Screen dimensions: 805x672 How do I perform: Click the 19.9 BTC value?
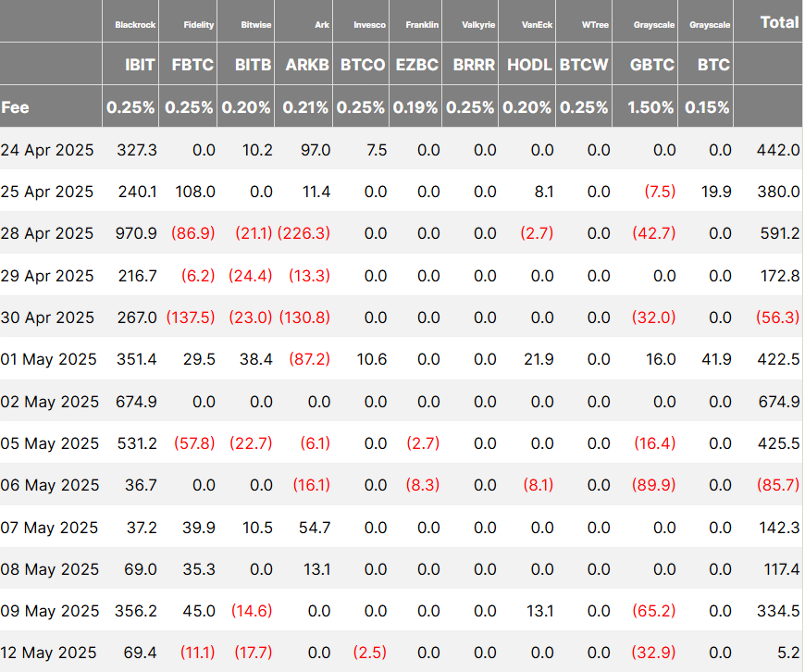tap(716, 192)
